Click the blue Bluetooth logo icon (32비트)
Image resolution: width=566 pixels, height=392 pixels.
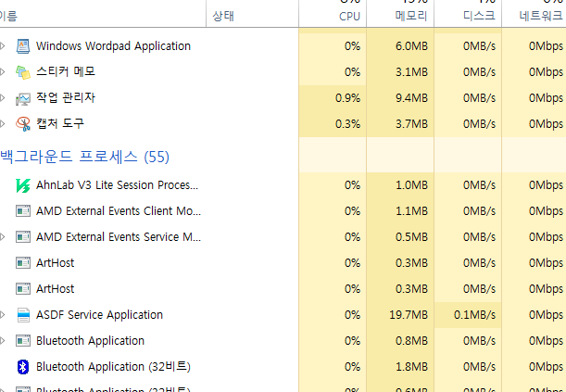pos(23,367)
